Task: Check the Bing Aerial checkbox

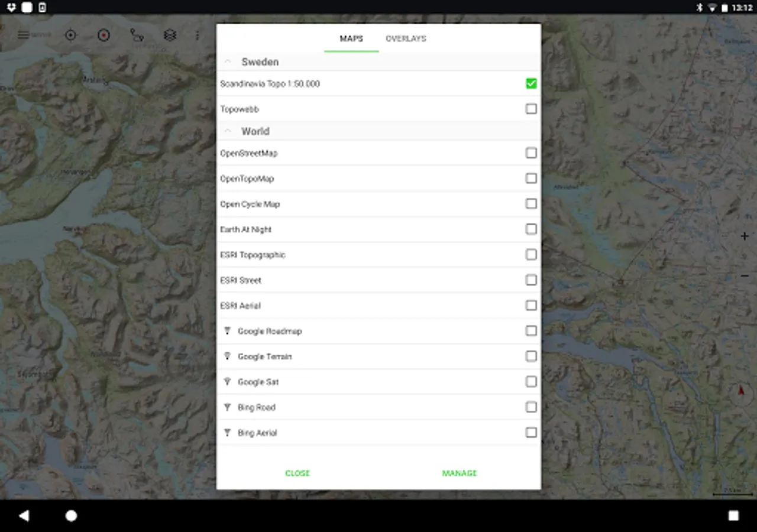Action: click(531, 432)
